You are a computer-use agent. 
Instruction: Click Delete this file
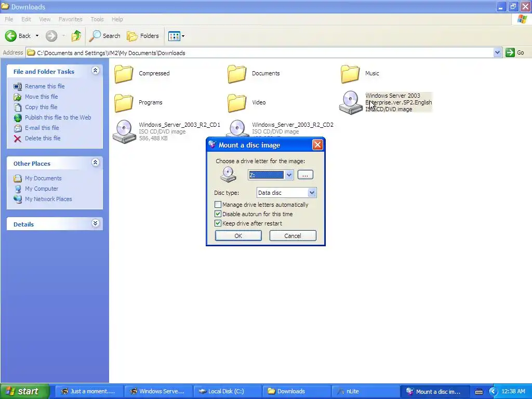click(43, 138)
